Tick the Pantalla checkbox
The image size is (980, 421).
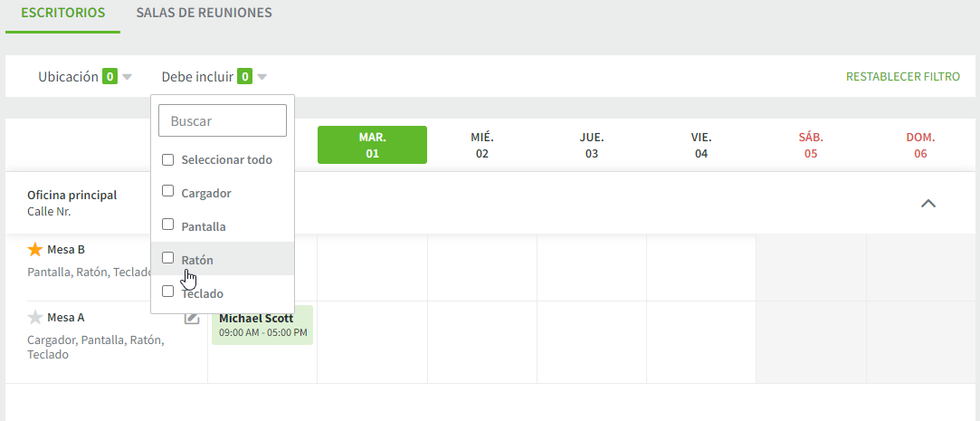tap(167, 225)
